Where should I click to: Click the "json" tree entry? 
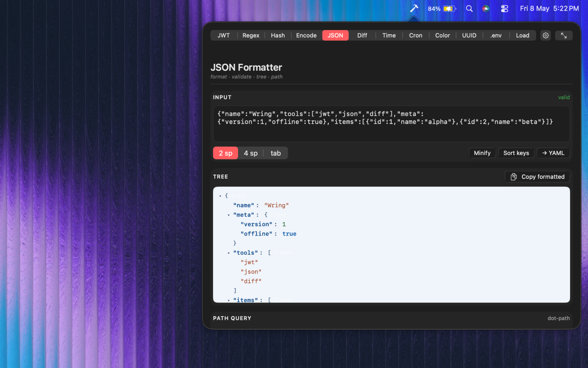[251, 272]
